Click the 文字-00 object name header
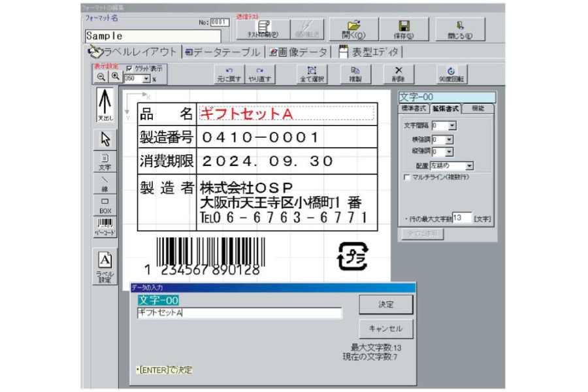Viewport: 588px width, 392px height. [x=447, y=97]
